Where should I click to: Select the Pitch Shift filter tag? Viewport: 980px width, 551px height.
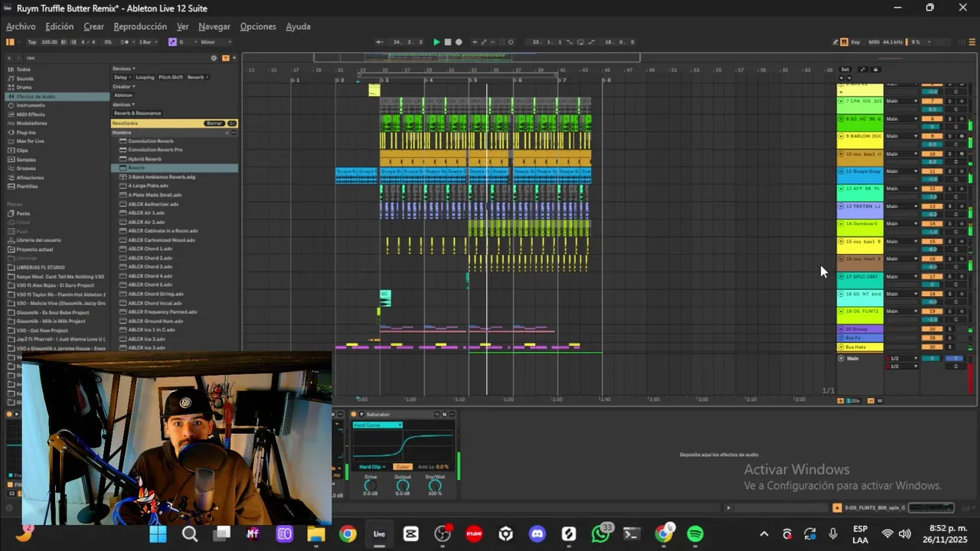pos(171,77)
